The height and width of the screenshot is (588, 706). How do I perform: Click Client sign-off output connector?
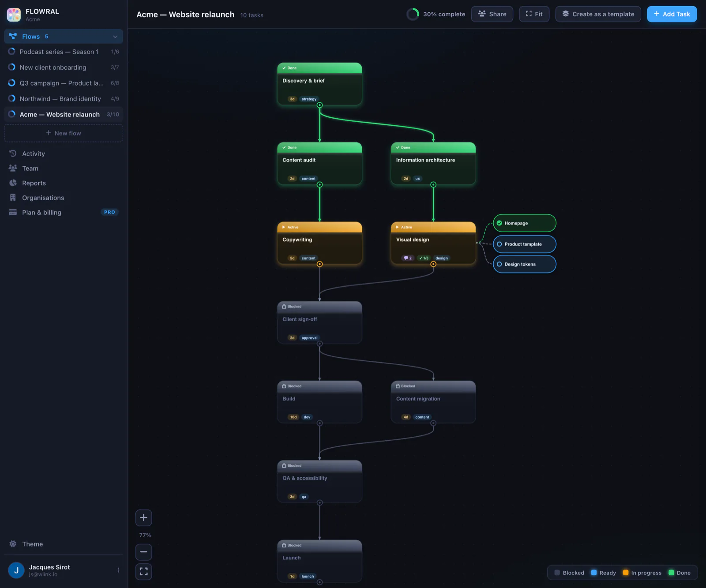coord(319,344)
